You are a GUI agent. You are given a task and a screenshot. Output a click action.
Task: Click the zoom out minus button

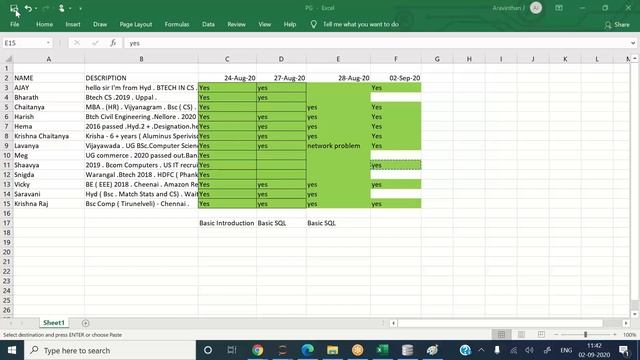(556, 335)
